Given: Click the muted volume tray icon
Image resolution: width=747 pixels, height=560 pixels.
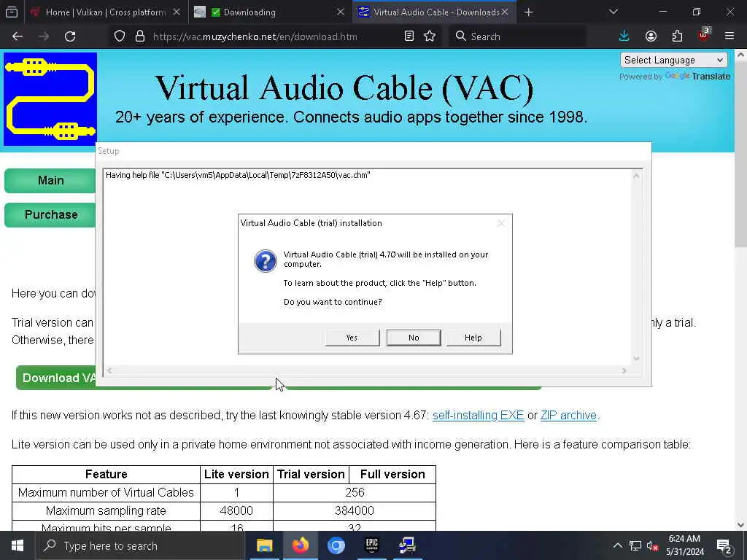Looking at the screenshot, I should click(x=653, y=545).
